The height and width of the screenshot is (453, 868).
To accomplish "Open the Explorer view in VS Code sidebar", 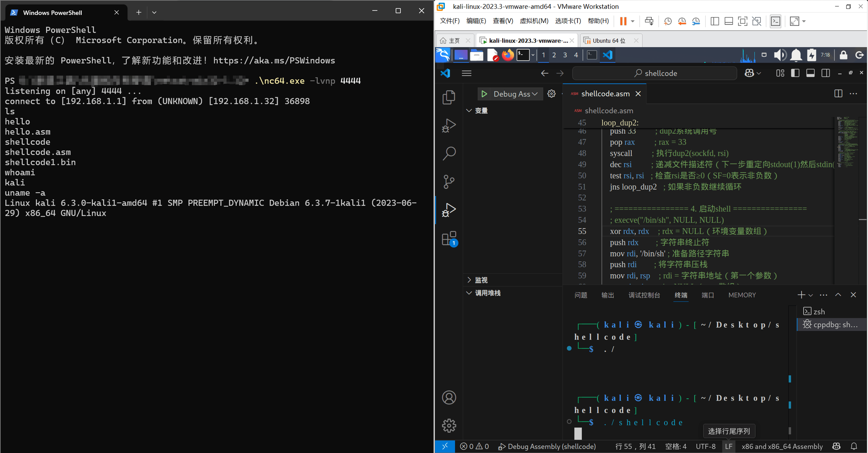I will tap(449, 97).
